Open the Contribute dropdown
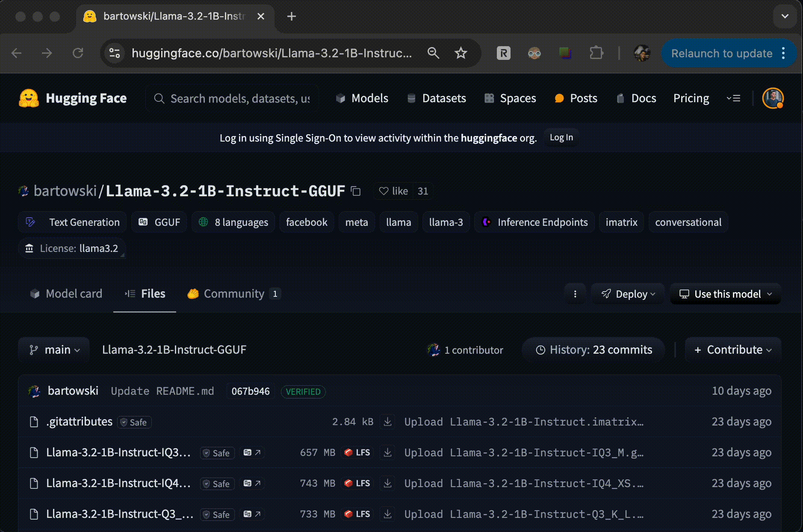Image resolution: width=803 pixels, height=532 pixels. point(733,350)
